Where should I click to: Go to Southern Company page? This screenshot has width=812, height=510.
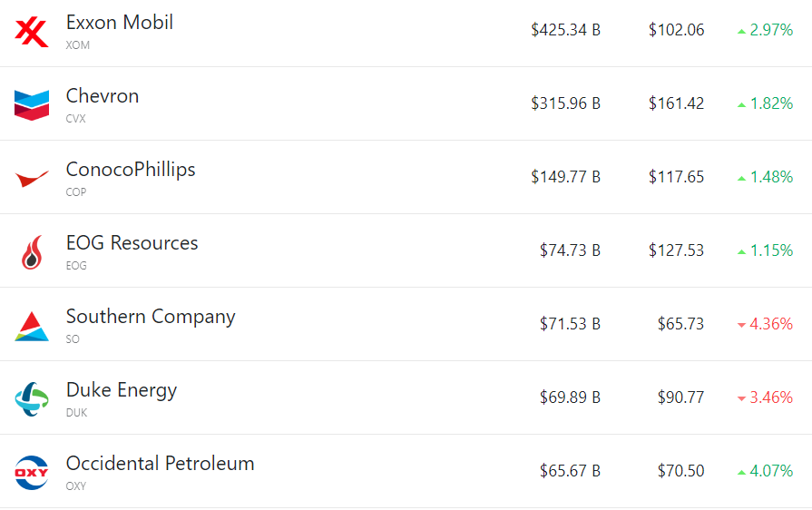pyautogui.click(x=151, y=317)
